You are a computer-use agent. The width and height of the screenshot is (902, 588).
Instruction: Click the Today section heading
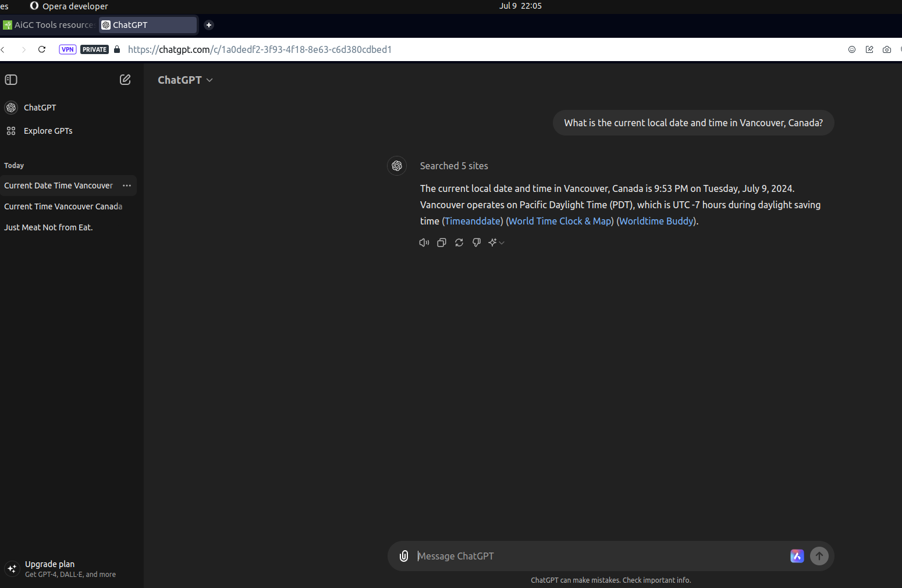pyautogui.click(x=14, y=166)
